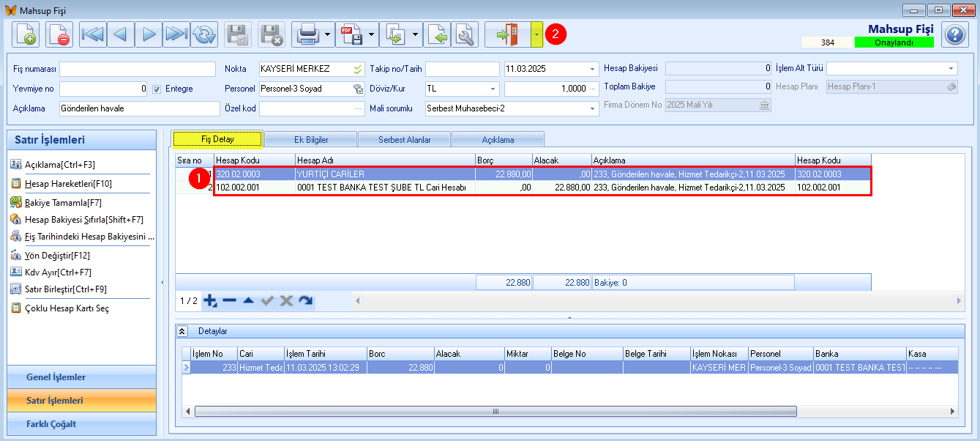Switch to the Serbest Alanlar tab

(404, 139)
